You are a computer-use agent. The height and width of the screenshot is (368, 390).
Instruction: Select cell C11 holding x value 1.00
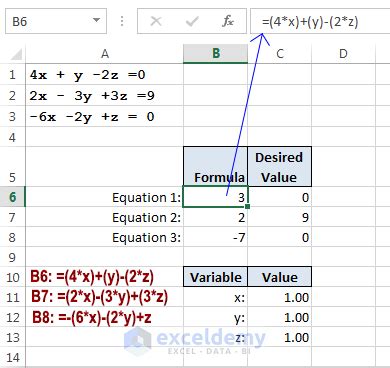point(280,297)
